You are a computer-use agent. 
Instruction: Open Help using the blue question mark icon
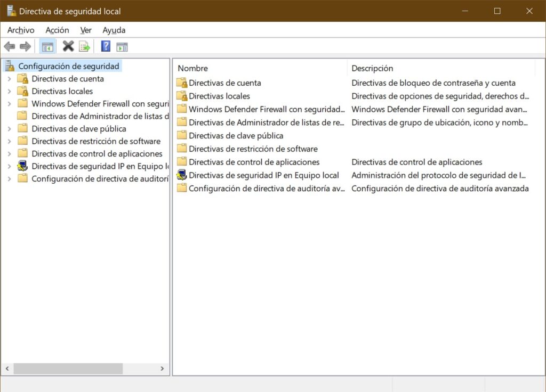click(105, 46)
